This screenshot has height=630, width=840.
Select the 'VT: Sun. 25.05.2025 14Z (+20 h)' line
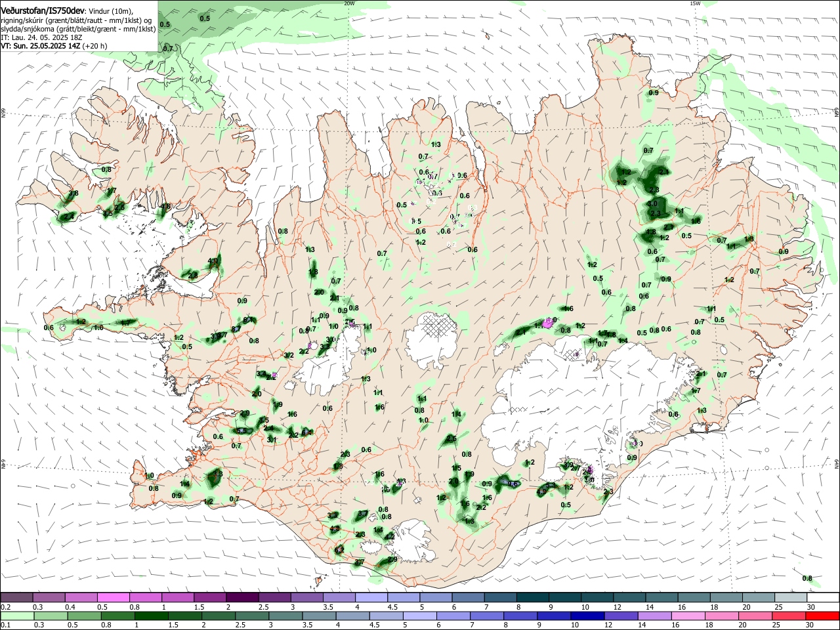(54, 46)
